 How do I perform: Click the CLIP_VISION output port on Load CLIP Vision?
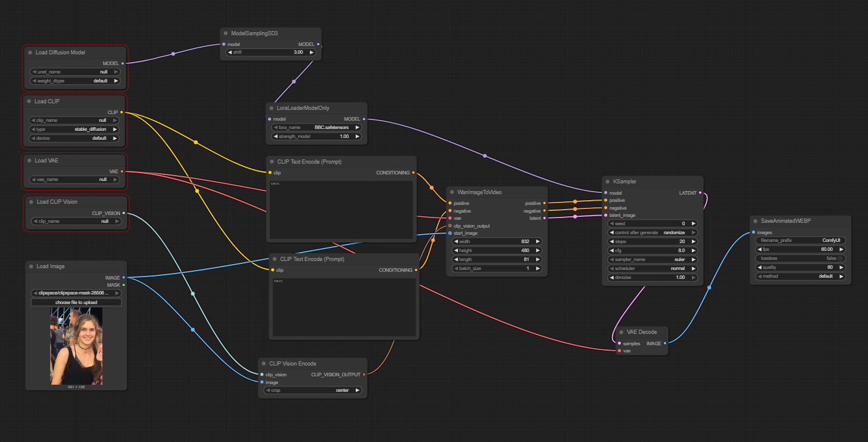click(124, 213)
